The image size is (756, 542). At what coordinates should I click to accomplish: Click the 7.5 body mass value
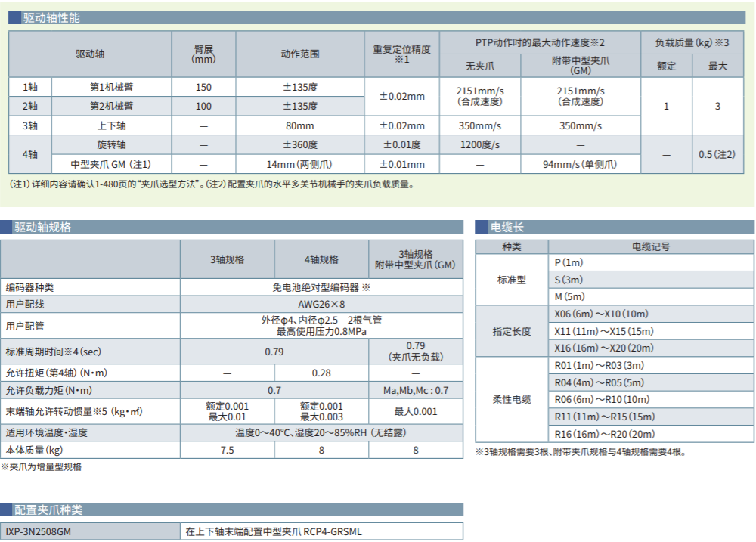227,450
